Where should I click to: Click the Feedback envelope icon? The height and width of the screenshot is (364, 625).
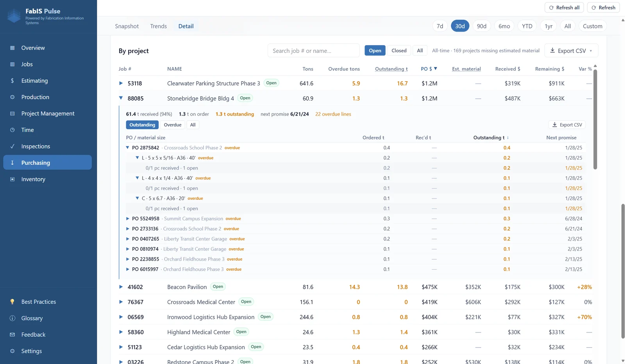[12, 335]
